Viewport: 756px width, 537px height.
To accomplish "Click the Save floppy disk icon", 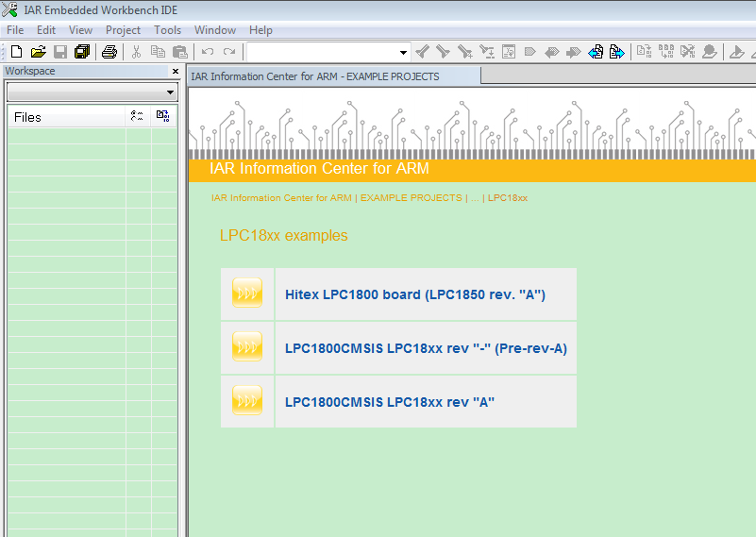I will (60, 52).
